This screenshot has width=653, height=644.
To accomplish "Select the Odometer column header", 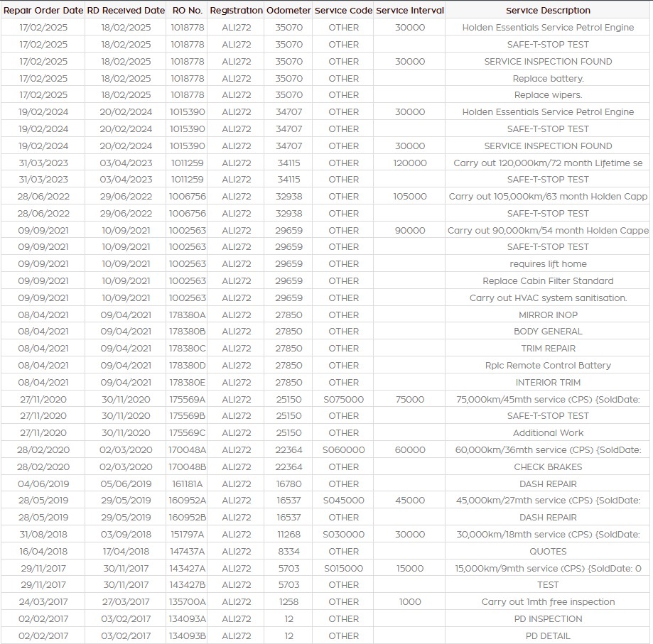I will point(288,11).
